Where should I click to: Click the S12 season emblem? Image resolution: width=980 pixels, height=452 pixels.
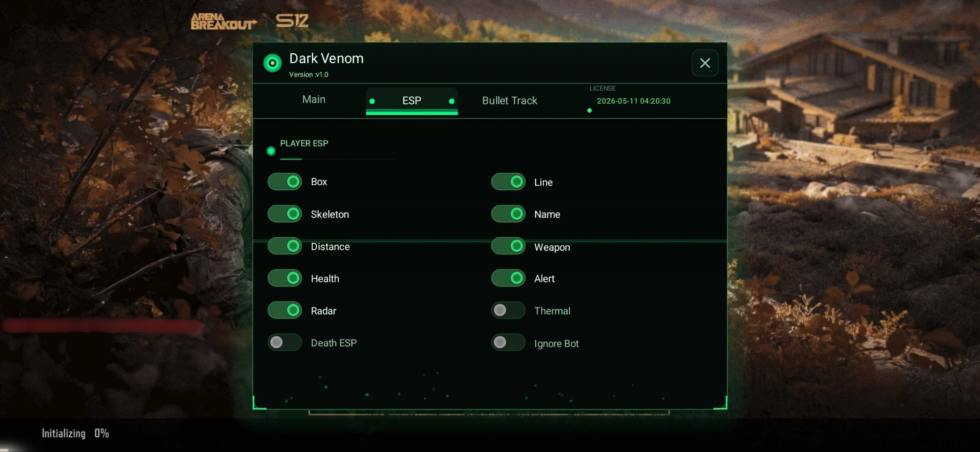pyautogui.click(x=292, y=21)
